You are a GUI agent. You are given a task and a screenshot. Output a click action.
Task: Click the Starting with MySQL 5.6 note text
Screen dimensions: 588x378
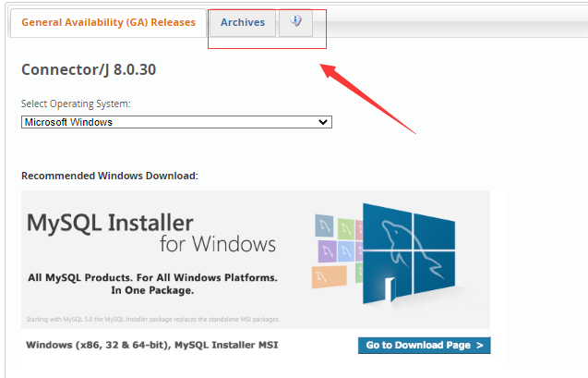point(153,320)
